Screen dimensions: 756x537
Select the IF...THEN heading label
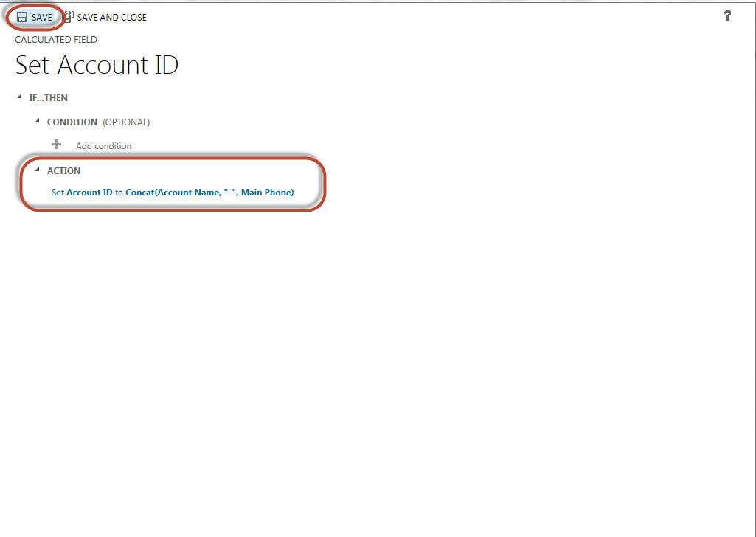pyautogui.click(x=48, y=98)
